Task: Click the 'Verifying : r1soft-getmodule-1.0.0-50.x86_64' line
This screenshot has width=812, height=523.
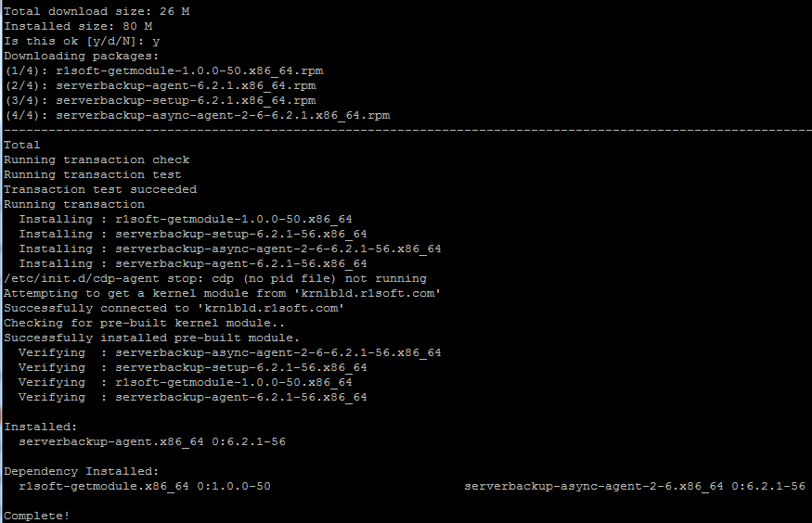Action: [x=186, y=382]
